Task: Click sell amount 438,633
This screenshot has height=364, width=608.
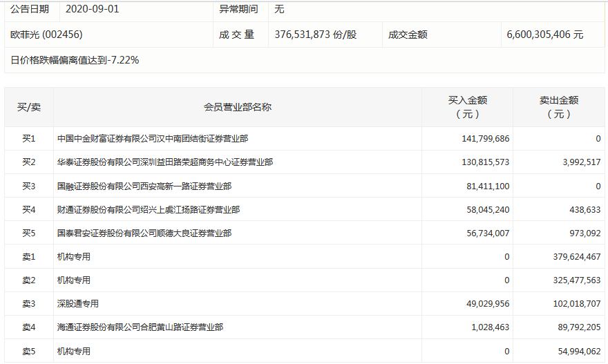Action: click(x=585, y=210)
